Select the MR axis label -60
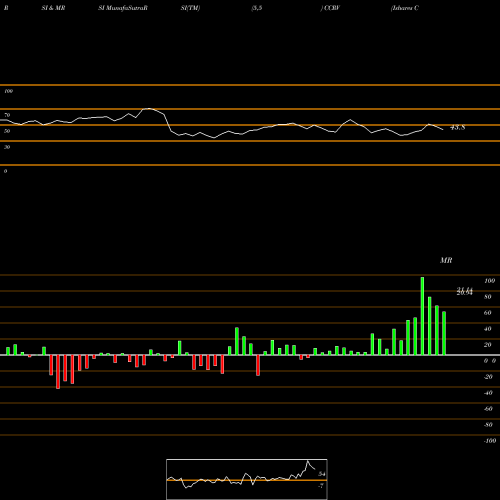Image resolution: width=500 pixels, height=500 pixels. [x=488, y=409]
